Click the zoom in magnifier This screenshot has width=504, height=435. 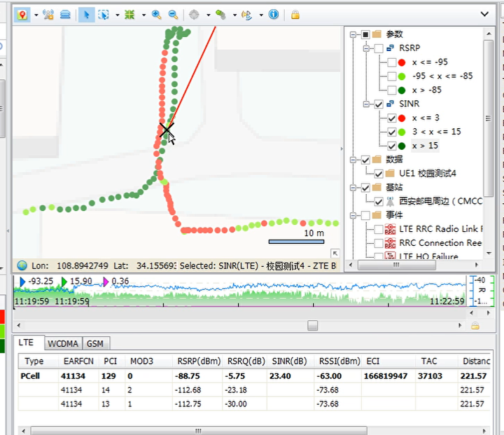(156, 14)
